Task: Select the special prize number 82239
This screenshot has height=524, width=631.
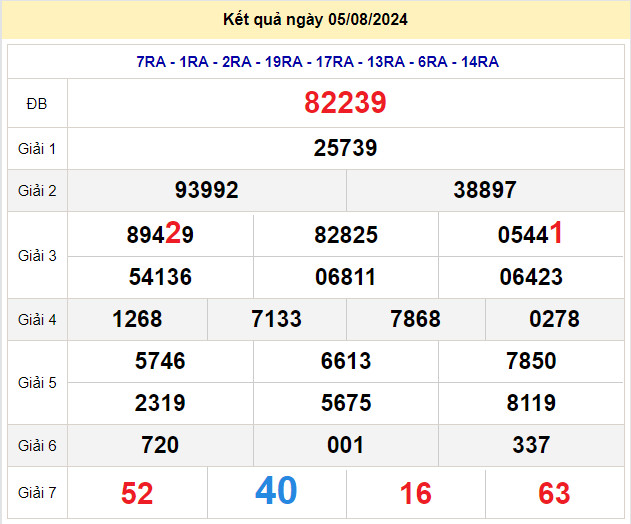Action: [x=345, y=103]
